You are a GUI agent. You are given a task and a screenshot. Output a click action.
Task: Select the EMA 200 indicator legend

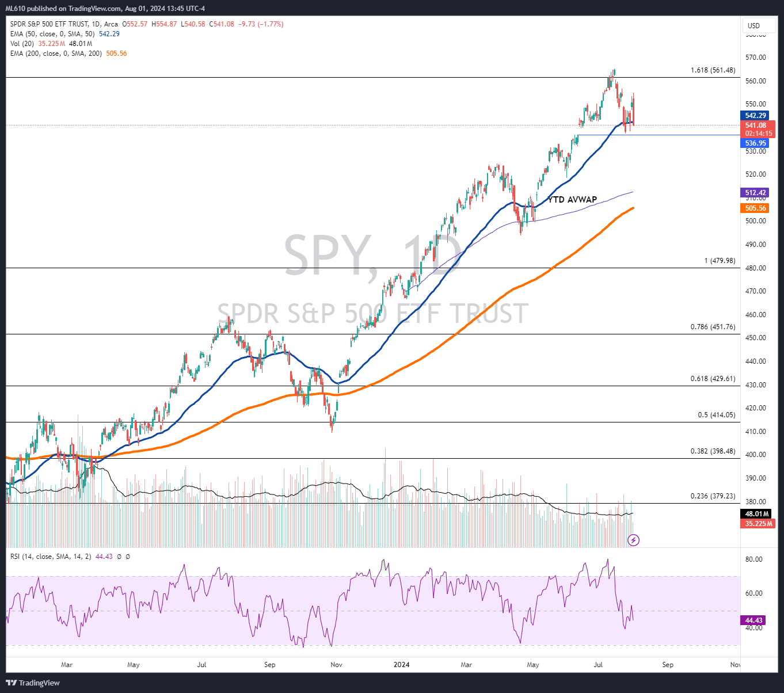coord(68,54)
